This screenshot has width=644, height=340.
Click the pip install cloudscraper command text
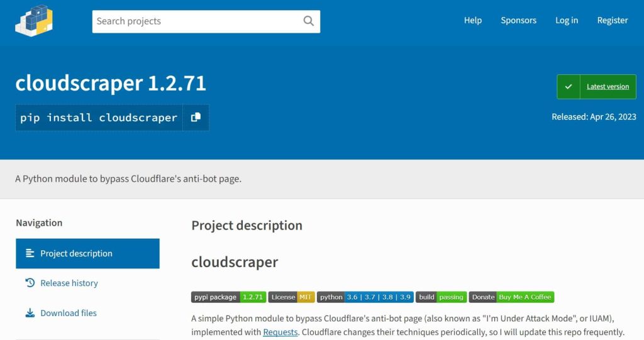99,118
